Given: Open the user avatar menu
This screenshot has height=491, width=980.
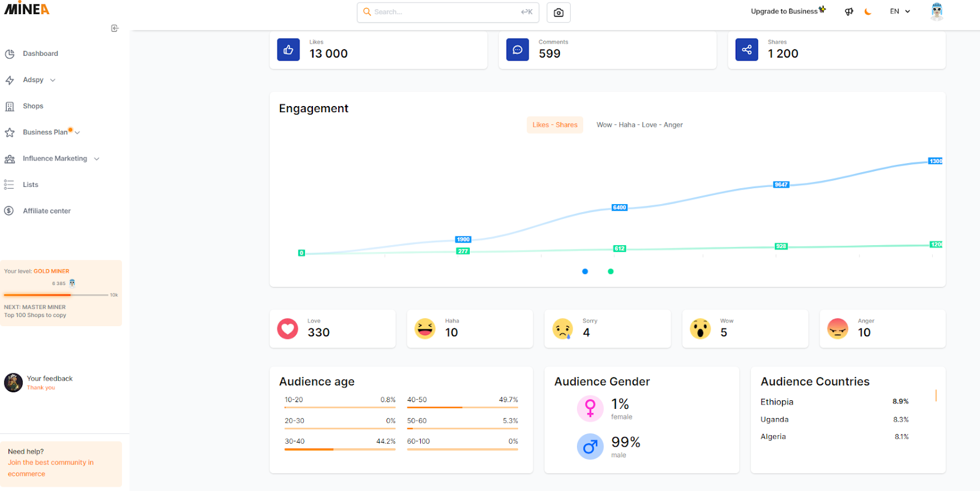Looking at the screenshot, I should (x=937, y=12).
